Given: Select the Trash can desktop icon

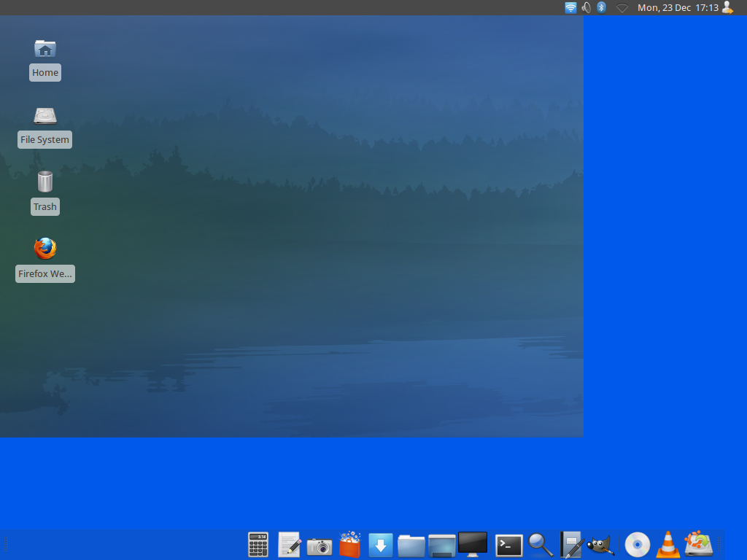Looking at the screenshot, I should click(x=45, y=182).
